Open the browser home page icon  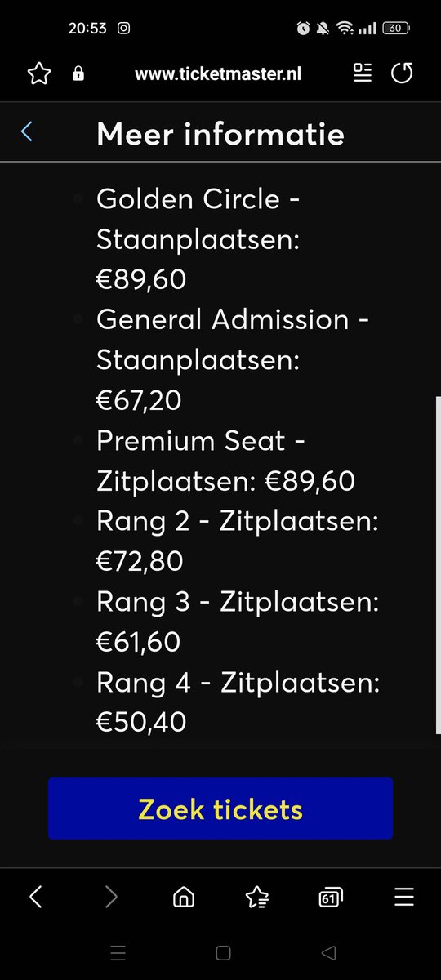(x=184, y=898)
